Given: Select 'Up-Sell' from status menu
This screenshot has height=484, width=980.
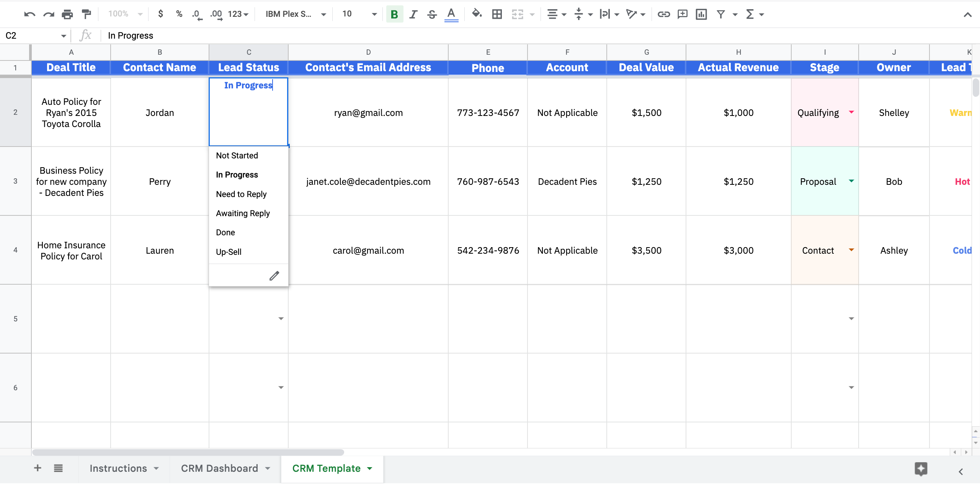Looking at the screenshot, I should tap(229, 251).
